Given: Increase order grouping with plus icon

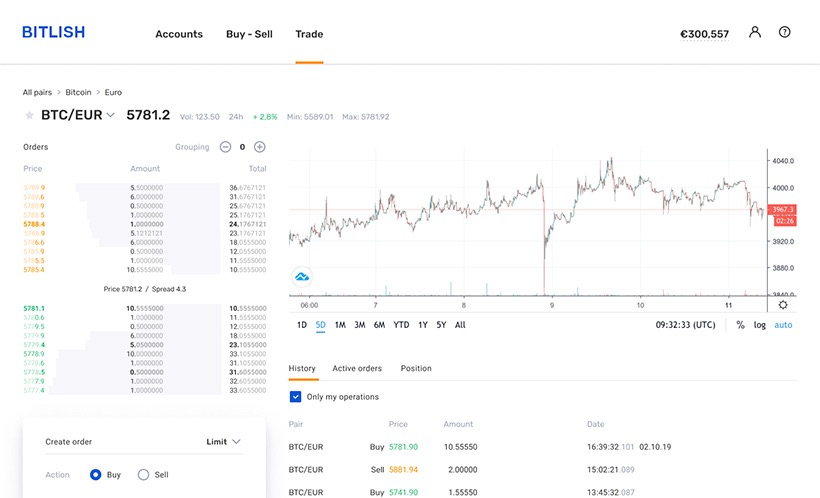Looking at the screenshot, I should 260,147.
